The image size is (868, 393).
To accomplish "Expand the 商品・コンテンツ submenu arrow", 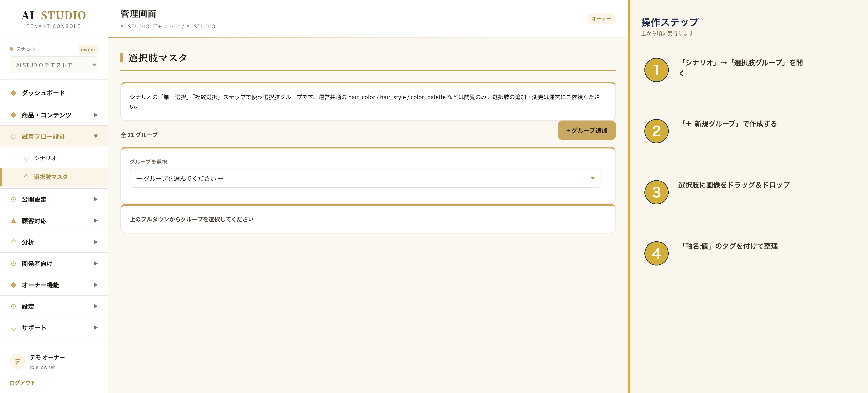I will tap(96, 115).
